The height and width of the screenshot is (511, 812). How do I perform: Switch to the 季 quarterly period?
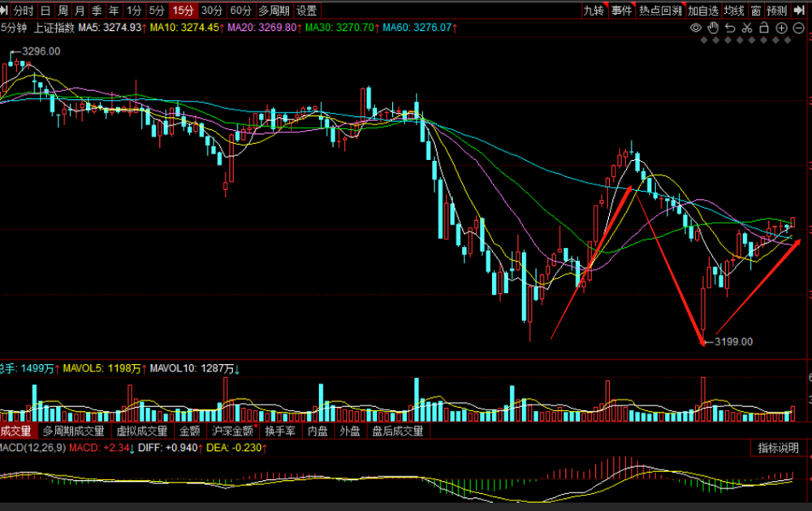(97, 11)
